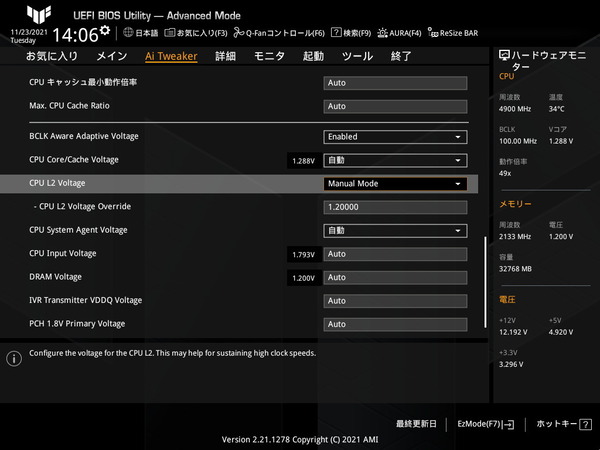Expand CPU L2 Voltage Manual Mode dropdown

click(395, 184)
